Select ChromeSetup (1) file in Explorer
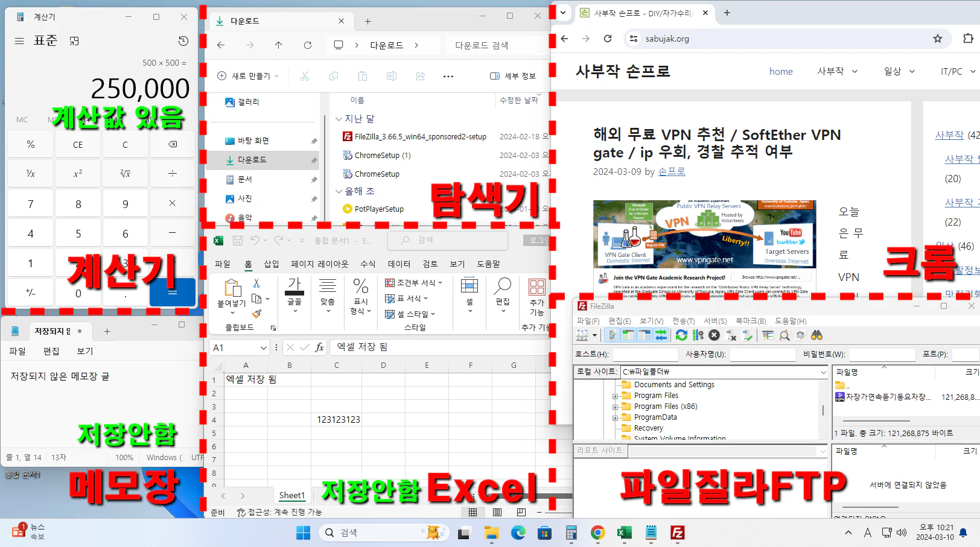 click(383, 156)
